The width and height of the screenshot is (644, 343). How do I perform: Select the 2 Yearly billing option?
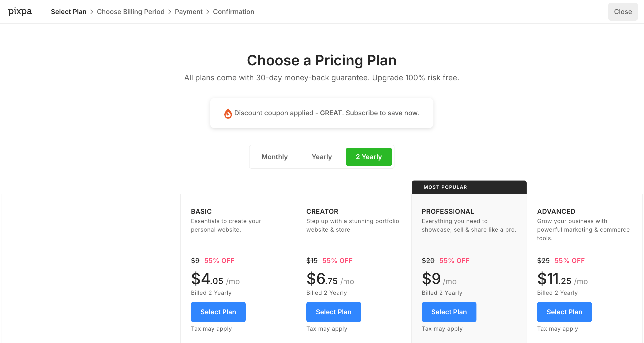coord(369,157)
